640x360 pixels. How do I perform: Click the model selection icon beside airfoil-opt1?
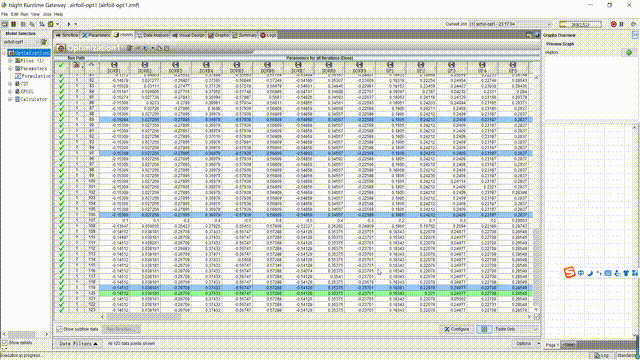pyautogui.click(x=44, y=42)
